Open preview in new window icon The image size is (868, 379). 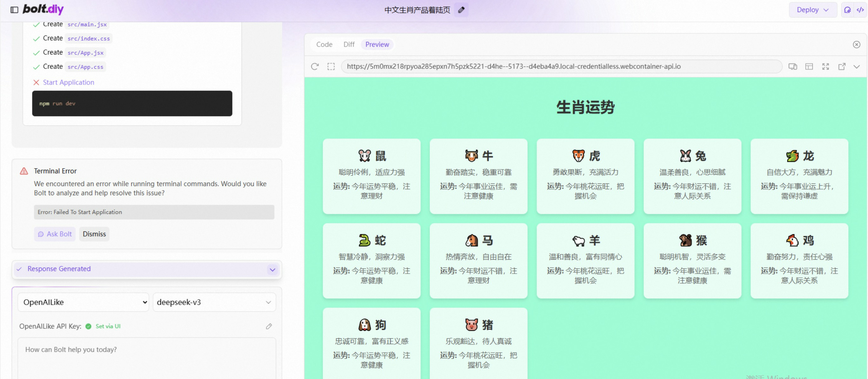[x=842, y=66]
